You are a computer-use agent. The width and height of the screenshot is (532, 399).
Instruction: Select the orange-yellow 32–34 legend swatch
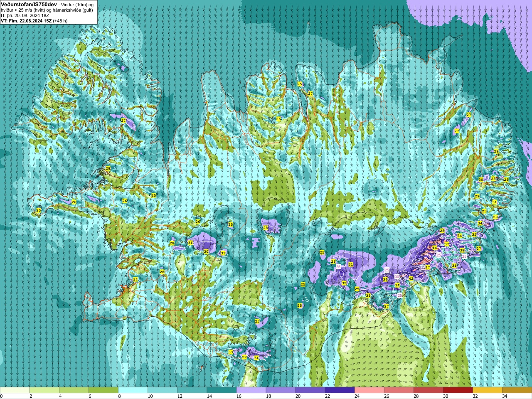pos(487,390)
